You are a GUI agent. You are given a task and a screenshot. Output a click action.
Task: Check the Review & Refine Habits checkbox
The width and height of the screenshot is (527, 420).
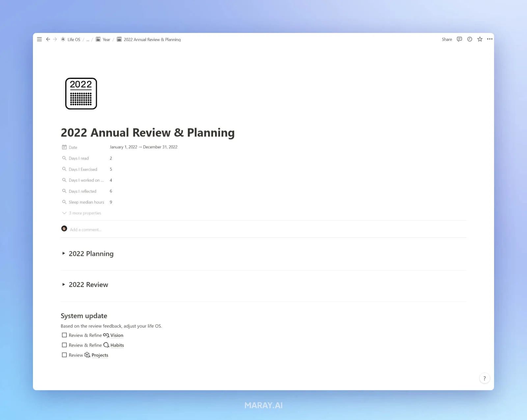[65, 345]
